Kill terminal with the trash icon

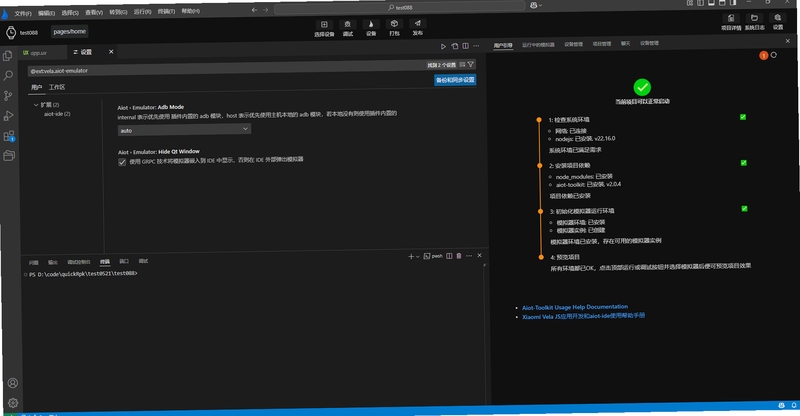click(x=459, y=256)
